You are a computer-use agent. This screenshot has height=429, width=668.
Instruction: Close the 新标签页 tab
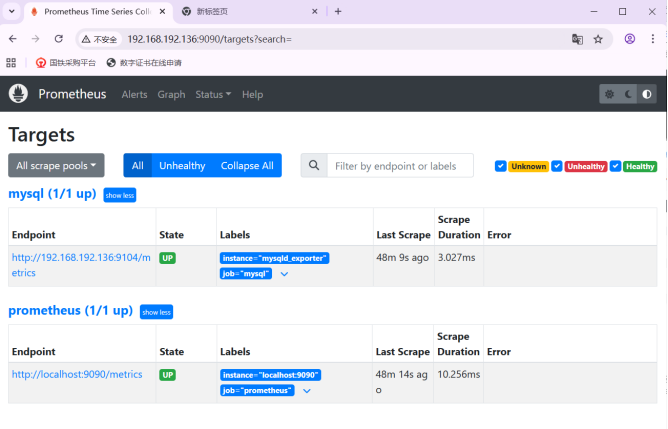314,12
